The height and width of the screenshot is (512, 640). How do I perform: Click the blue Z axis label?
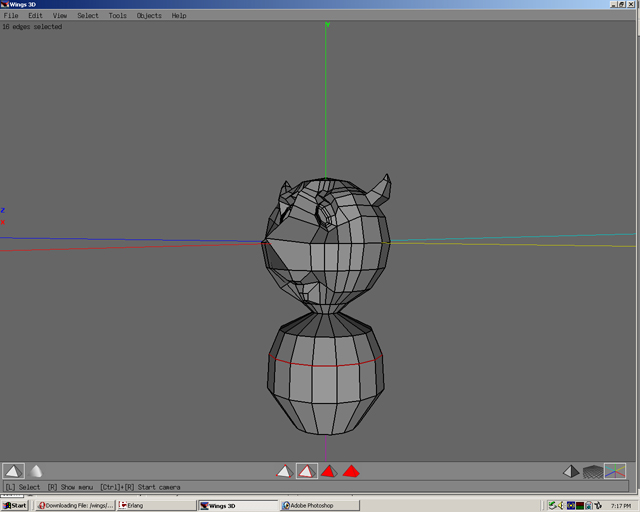(3, 210)
